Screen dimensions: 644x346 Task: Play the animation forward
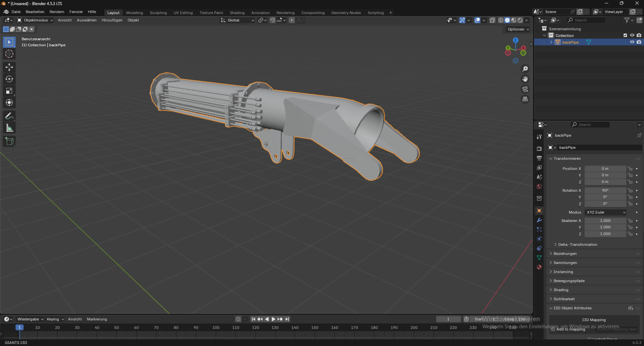[x=273, y=319]
